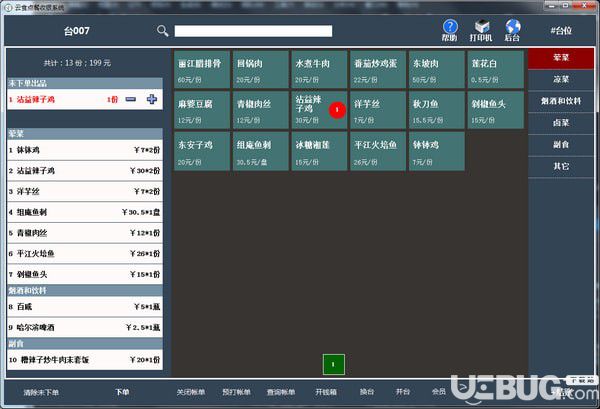600x409 pixels.
Task: Open the 副食 category in right sidebar
Action: pyautogui.click(x=561, y=145)
